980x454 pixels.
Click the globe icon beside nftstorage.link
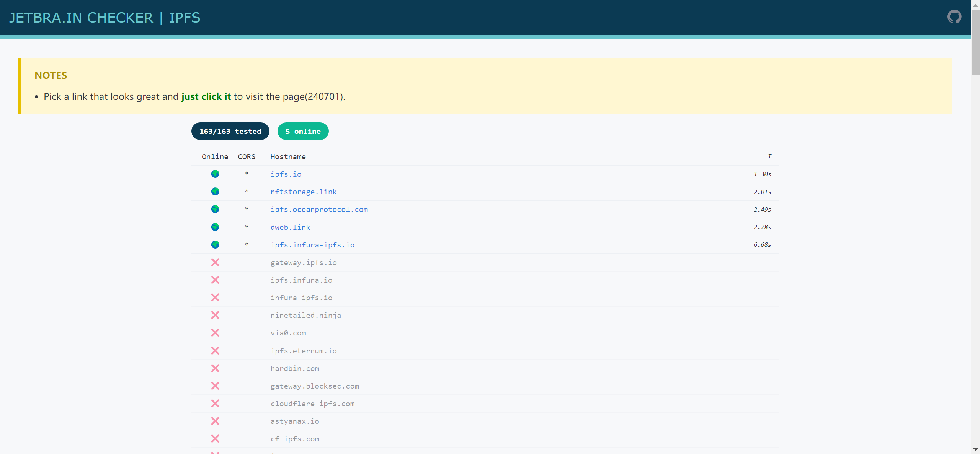pyautogui.click(x=215, y=192)
